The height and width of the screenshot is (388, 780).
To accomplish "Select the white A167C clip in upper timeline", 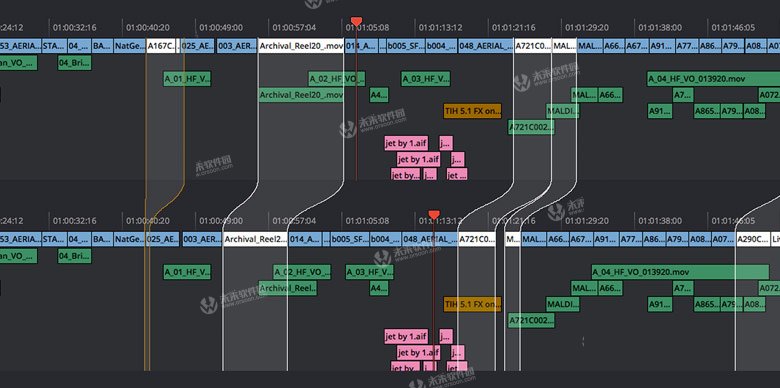I will (x=161, y=46).
